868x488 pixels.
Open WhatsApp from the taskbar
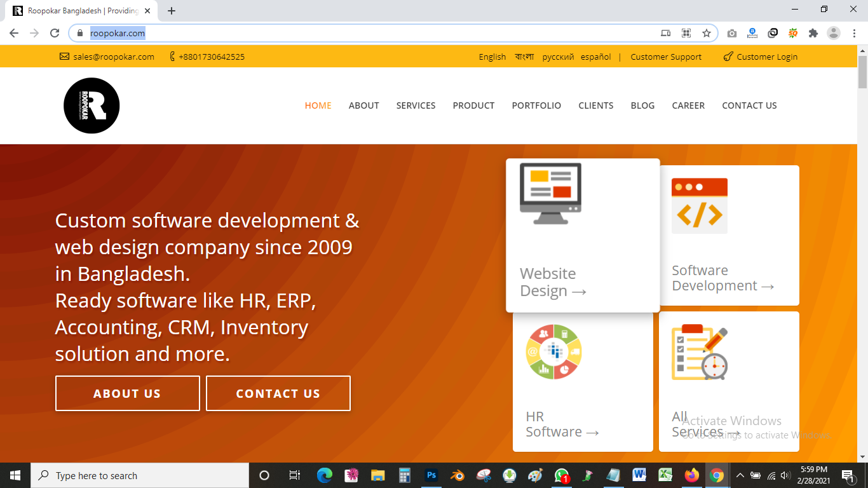pyautogui.click(x=562, y=475)
